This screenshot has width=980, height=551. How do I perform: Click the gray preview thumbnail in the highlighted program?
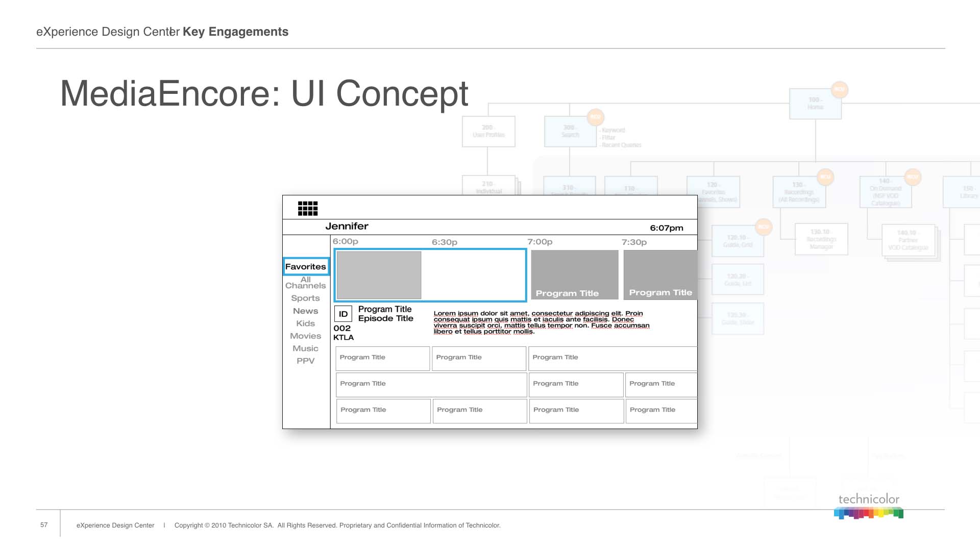pyautogui.click(x=379, y=275)
